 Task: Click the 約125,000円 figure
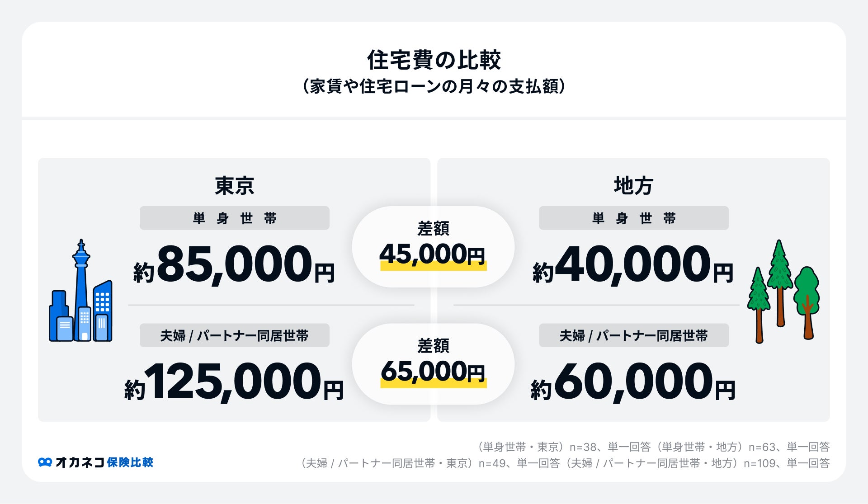click(234, 382)
